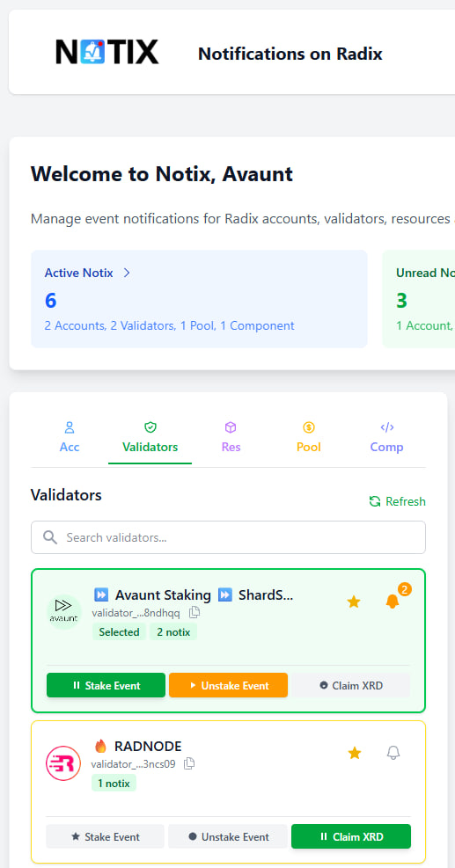Toggle RADNODE favorite star
The width and height of the screenshot is (455, 868).
pyautogui.click(x=354, y=753)
